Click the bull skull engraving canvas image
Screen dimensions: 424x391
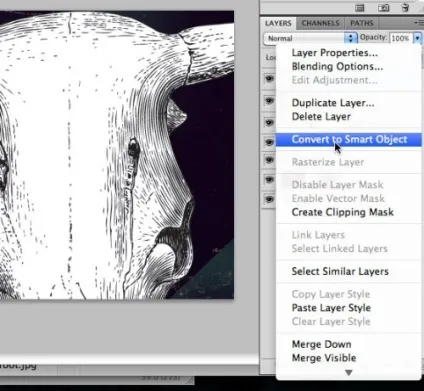(x=117, y=155)
